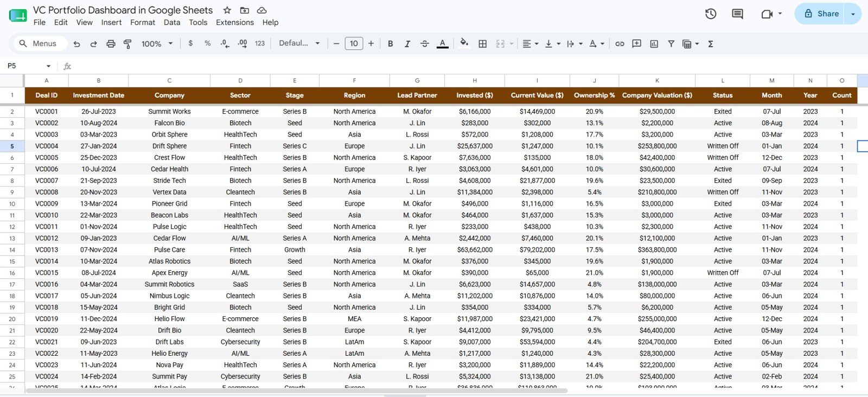Open the fill color bucket
The image size is (868, 397).
(x=464, y=43)
